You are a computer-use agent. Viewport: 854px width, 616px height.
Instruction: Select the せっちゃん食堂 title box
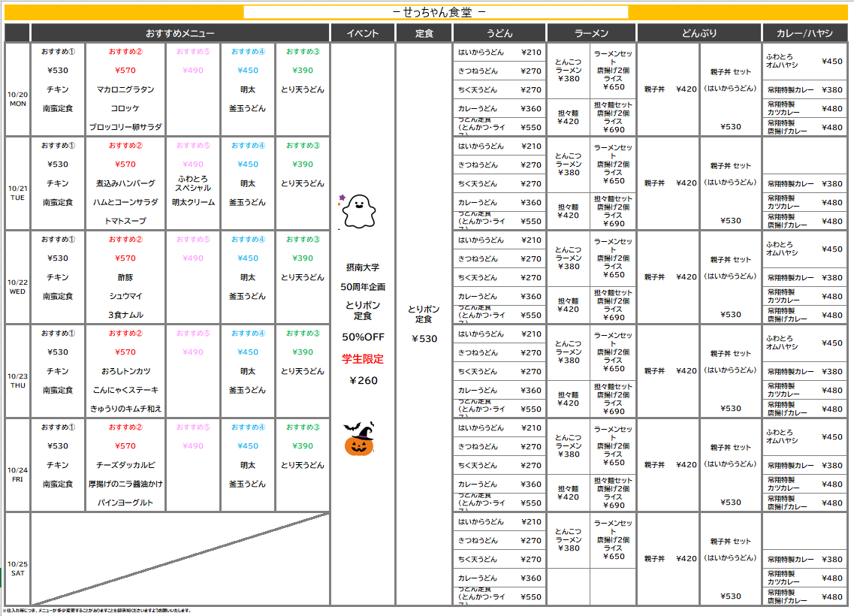[436, 12]
